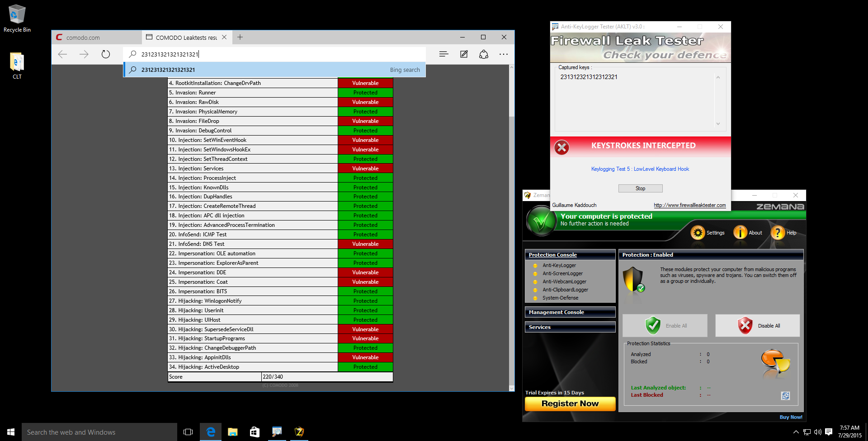Open Task View from taskbar
The width and height of the screenshot is (868, 441).
point(188,432)
